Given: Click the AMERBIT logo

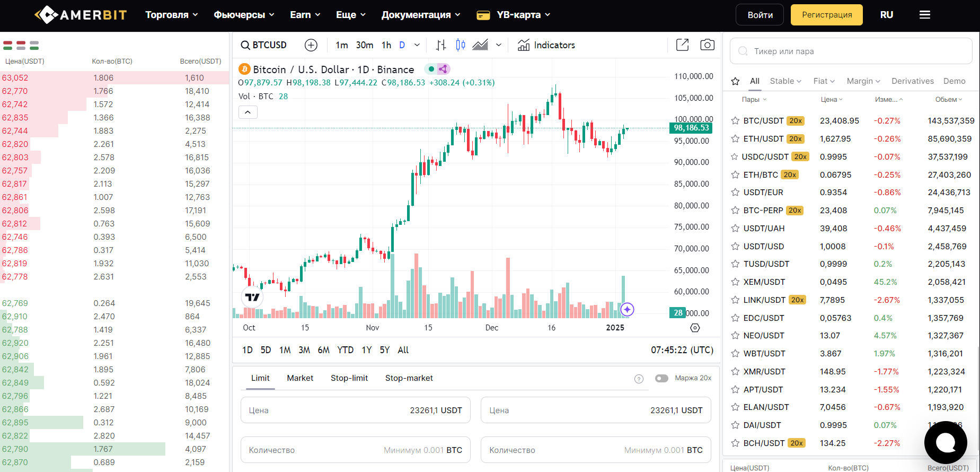Looking at the screenshot, I should coord(81,15).
